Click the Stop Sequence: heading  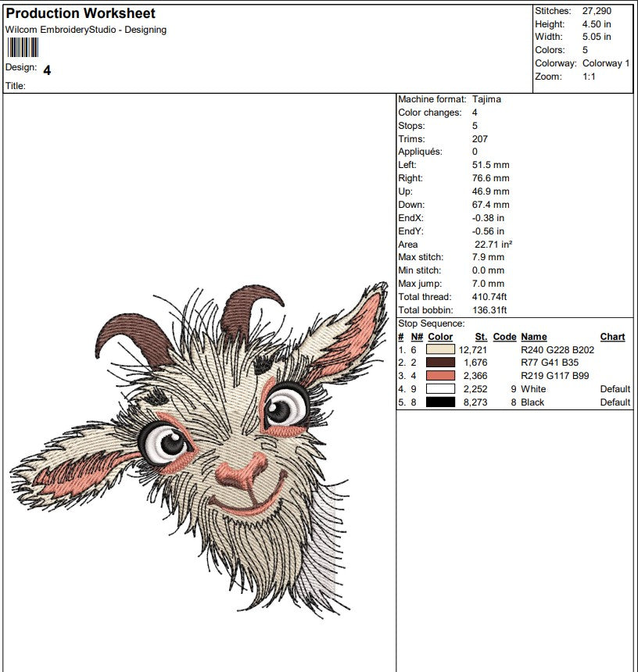tap(432, 323)
